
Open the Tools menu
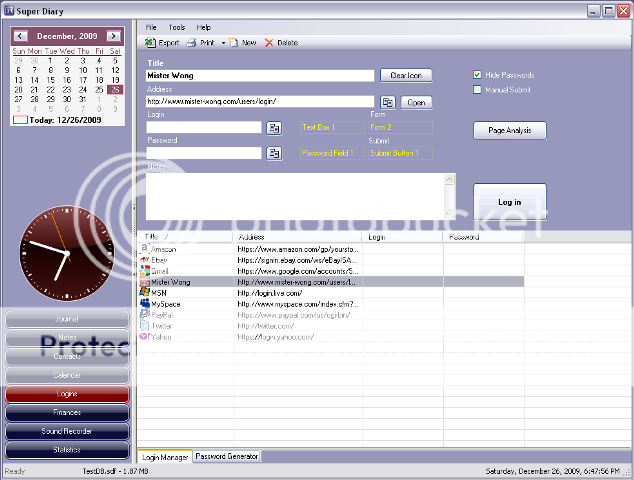coord(177,27)
